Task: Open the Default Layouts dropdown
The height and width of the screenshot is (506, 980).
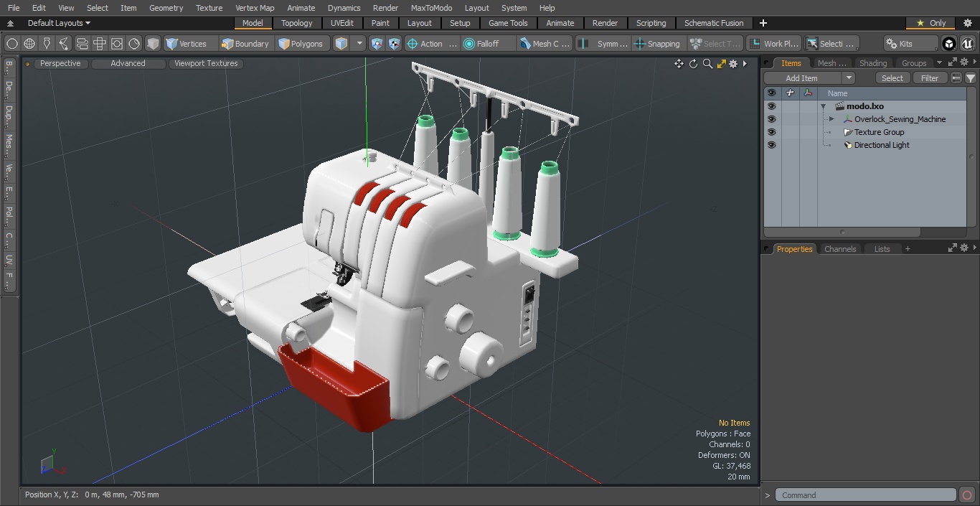Action: [x=60, y=23]
